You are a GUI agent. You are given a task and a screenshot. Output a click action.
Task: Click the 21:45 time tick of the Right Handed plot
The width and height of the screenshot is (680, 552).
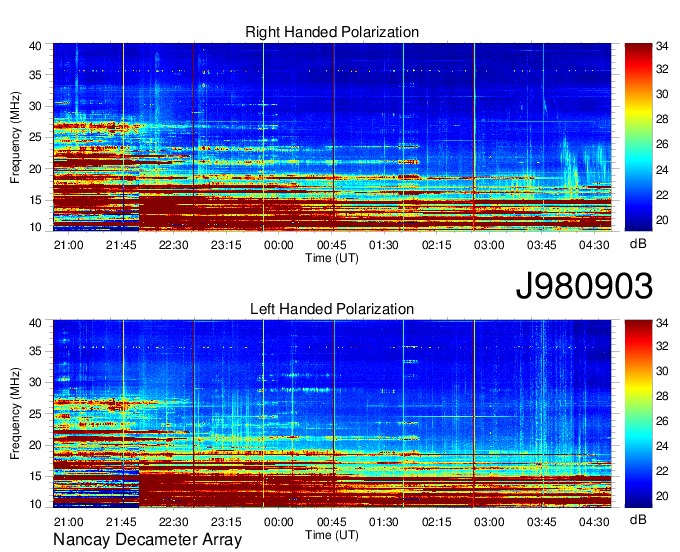[121, 245]
